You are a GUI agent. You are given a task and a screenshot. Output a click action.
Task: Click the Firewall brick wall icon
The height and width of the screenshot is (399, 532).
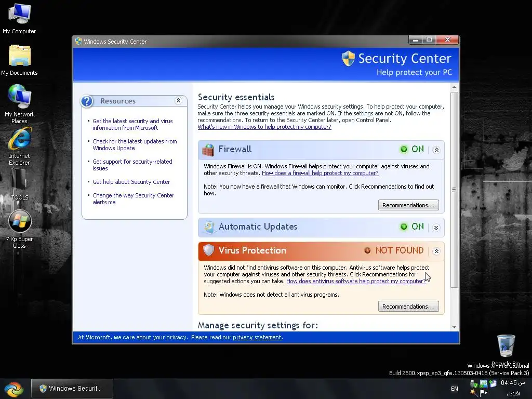tap(208, 150)
